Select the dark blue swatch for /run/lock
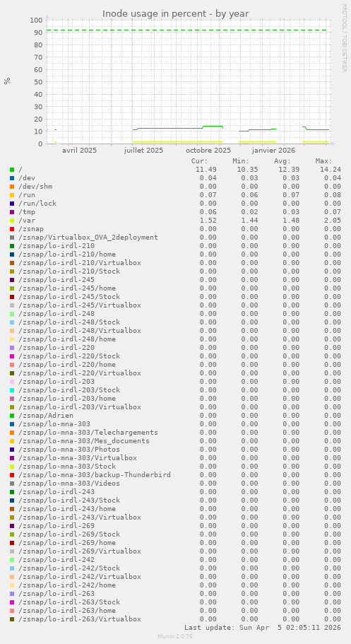Image resolution: width=351 pixels, height=644 pixels. click(12, 204)
